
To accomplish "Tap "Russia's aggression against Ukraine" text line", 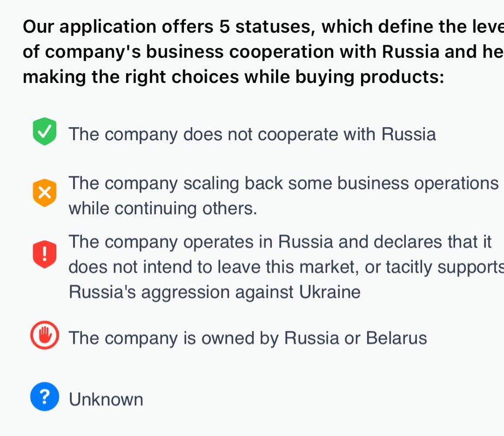I will click(215, 292).
